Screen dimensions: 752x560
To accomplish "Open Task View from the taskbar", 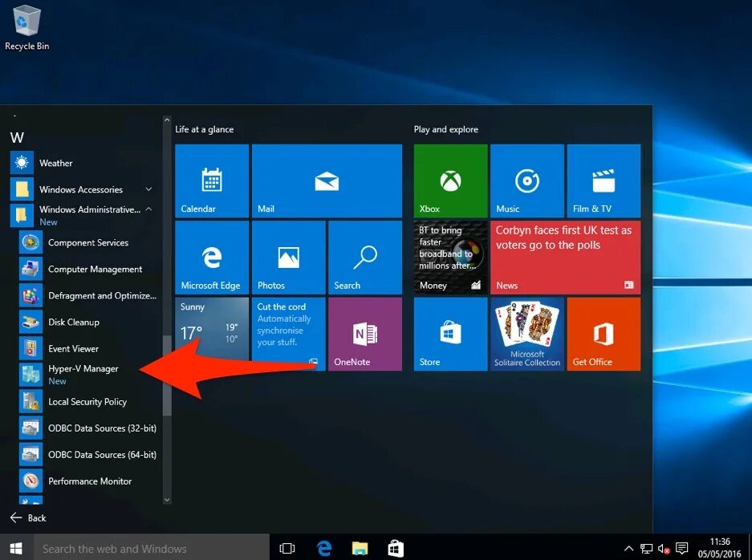I will pyautogui.click(x=287, y=548).
